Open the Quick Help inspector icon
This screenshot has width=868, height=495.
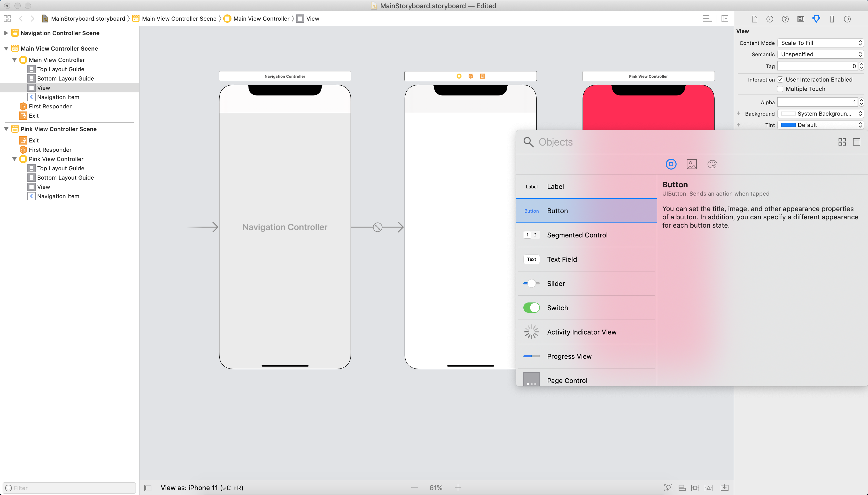coord(785,19)
